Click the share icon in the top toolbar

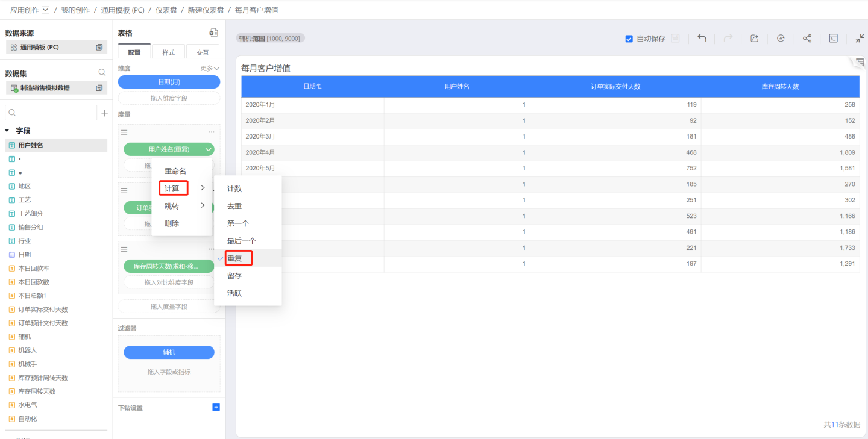click(x=807, y=38)
